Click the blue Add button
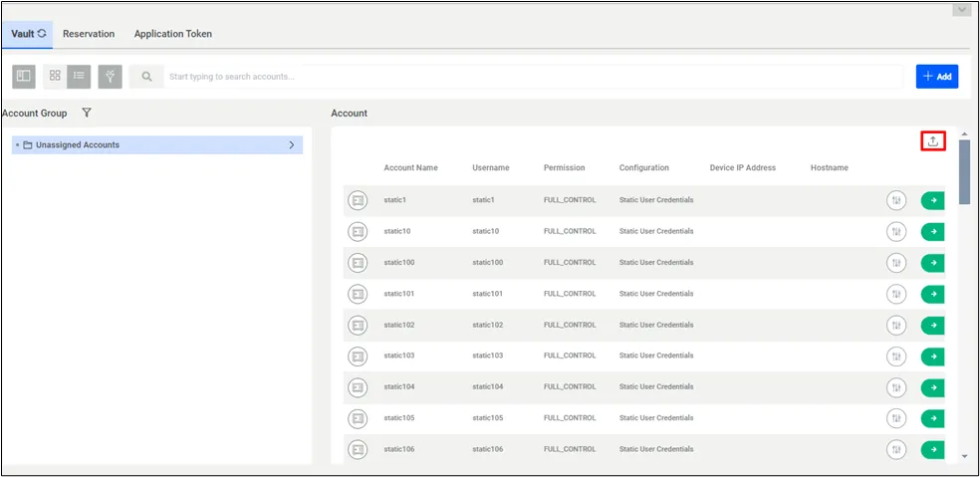Image resolution: width=980 pixels, height=477 pixels. point(937,77)
